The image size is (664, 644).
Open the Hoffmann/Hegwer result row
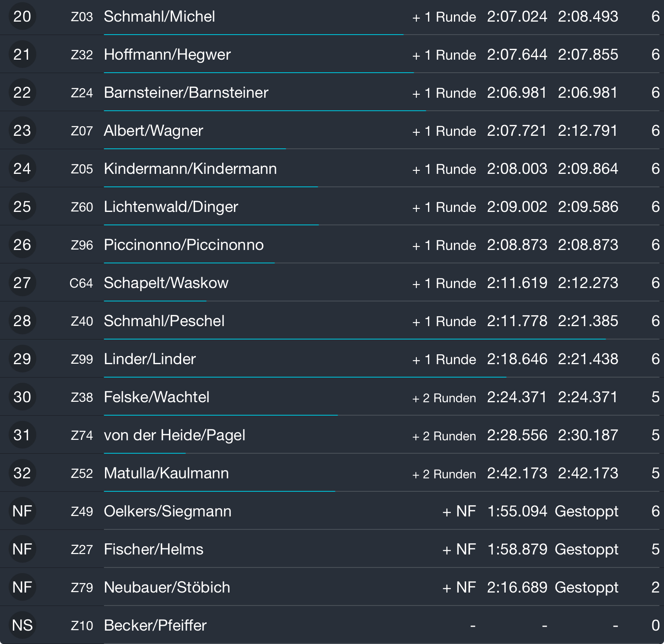coord(167,55)
